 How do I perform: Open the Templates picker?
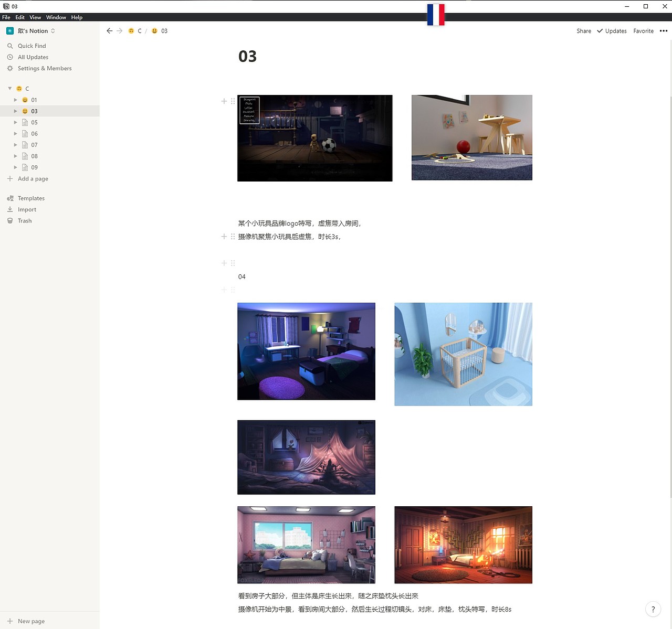tap(30, 198)
